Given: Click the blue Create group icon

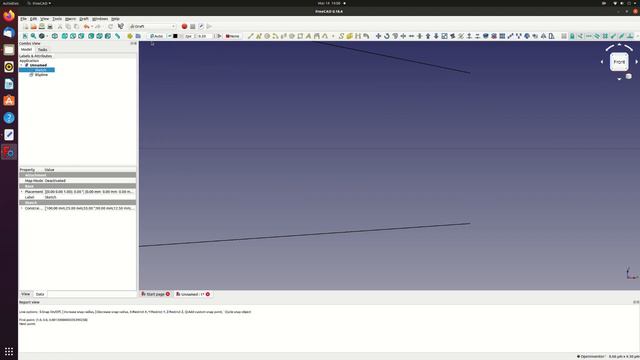Looking at the screenshot, I should coord(138,36).
